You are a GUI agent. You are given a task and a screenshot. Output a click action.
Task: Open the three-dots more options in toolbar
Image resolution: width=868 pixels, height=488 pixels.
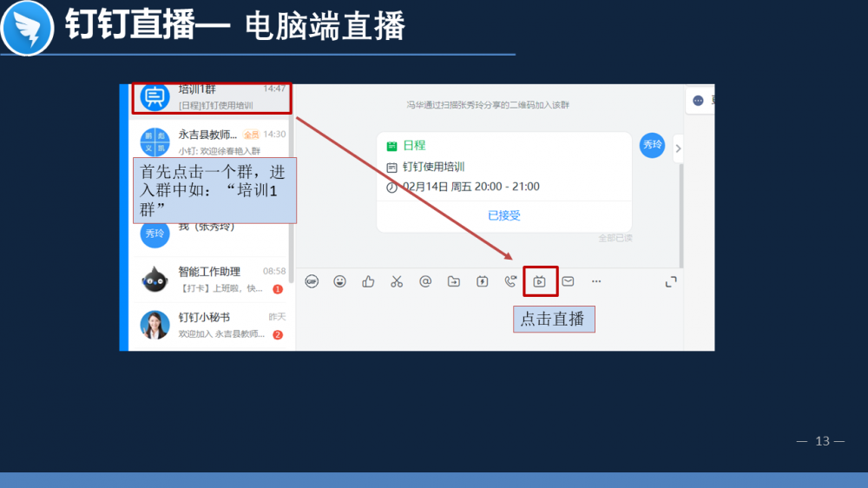596,281
